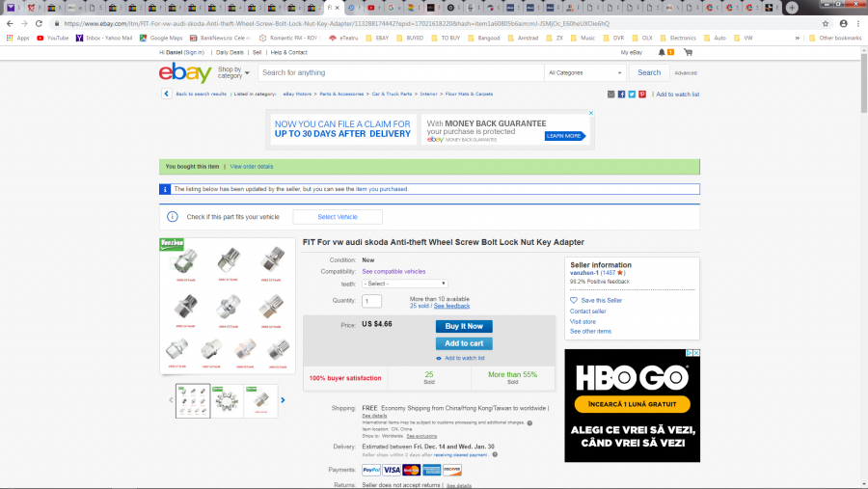The image size is (868, 489).
Task: Click the Add to cart button
Action: tap(464, 343)
